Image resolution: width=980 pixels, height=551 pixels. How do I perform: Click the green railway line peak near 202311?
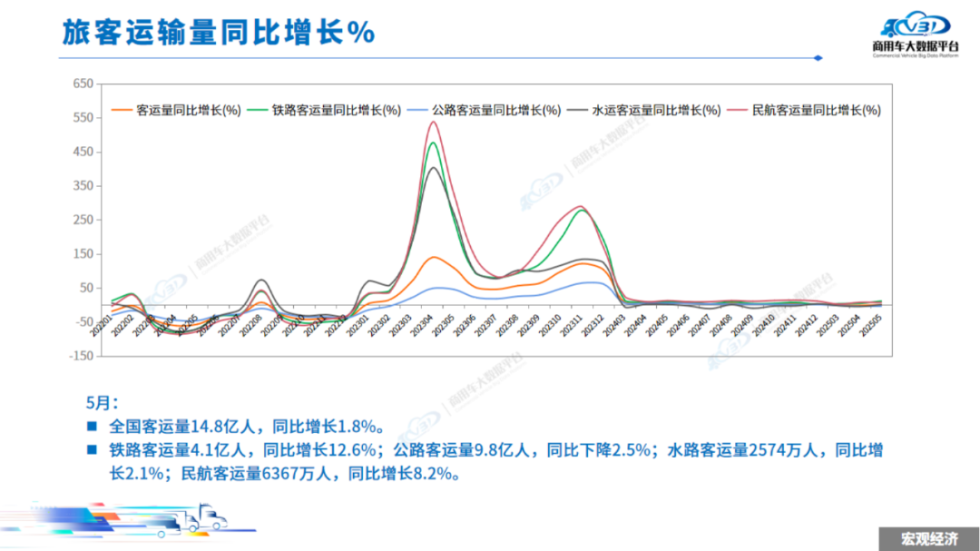[x=582, y=211]
